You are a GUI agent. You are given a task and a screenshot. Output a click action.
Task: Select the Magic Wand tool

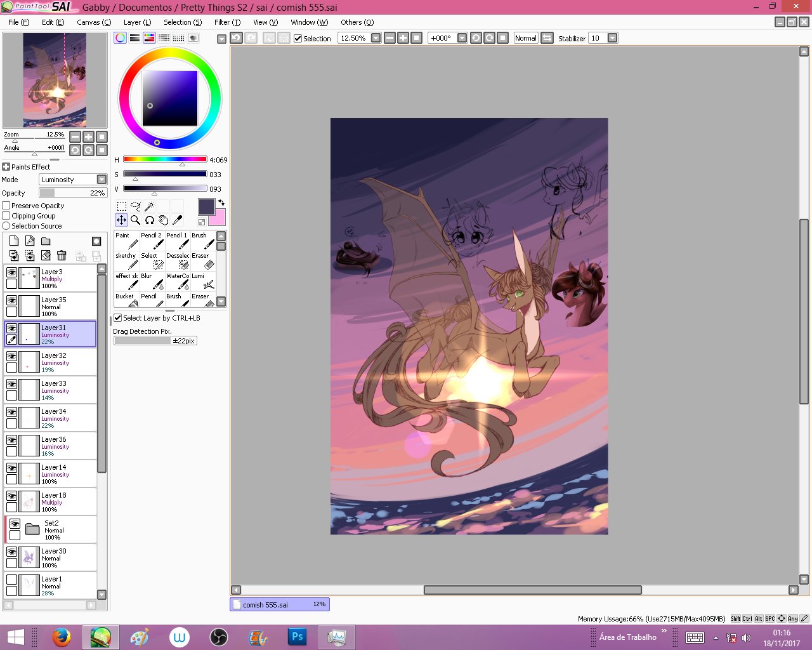150,206
